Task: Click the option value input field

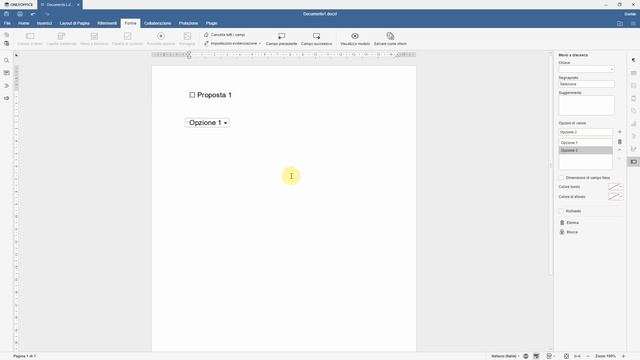Action: tap(585, 132)
